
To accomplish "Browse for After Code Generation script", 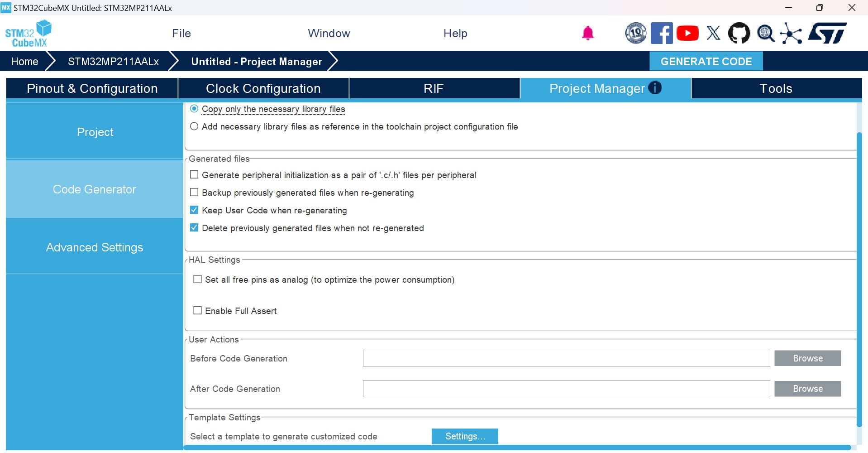I will pos(808,389).
